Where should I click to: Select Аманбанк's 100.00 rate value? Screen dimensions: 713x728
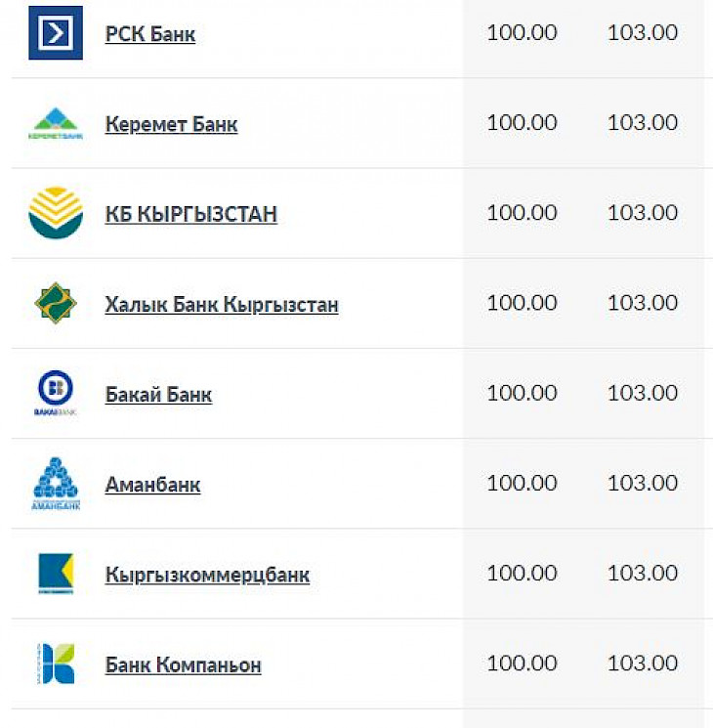point(522,483)
